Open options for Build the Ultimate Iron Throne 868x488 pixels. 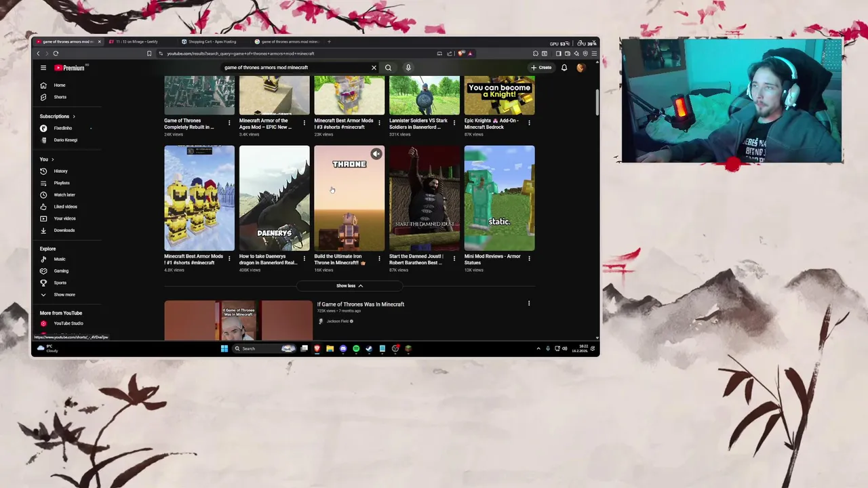[x=379, y=258]
